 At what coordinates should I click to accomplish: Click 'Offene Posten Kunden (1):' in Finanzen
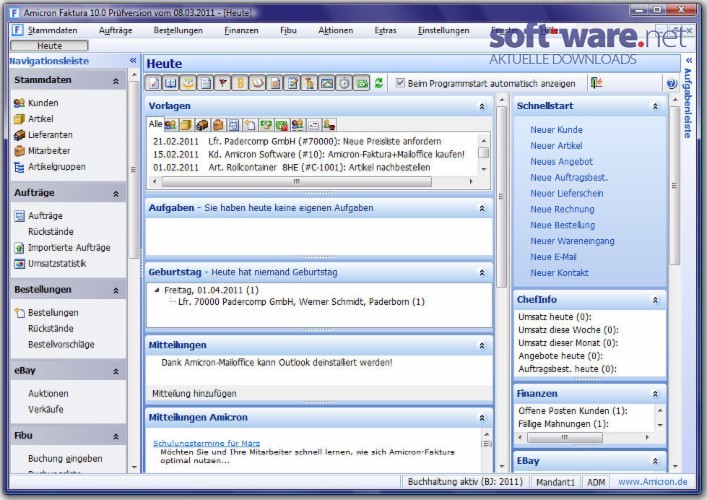(x=573, y=411)
